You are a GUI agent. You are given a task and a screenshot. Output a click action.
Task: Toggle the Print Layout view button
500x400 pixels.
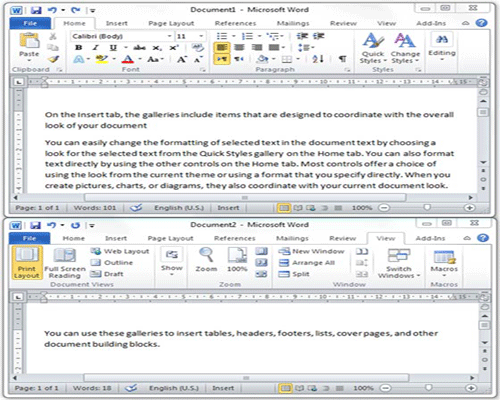(x=27, y=263)
